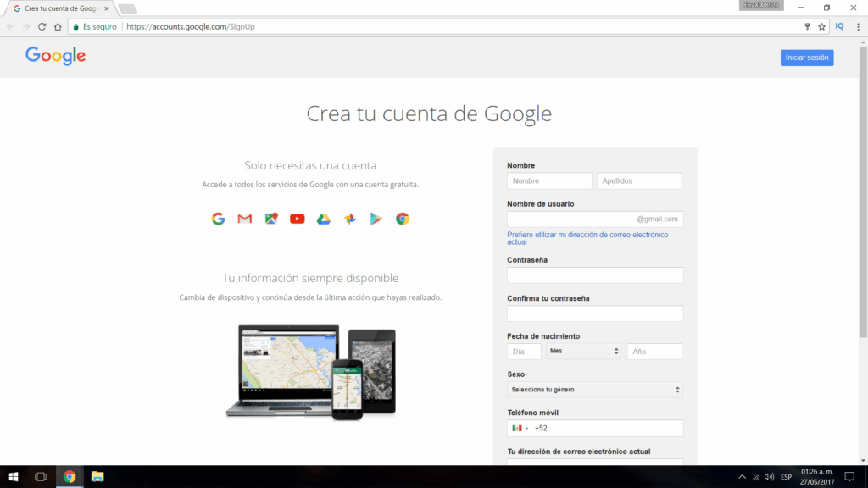Click the Contraseña password field
868x488 pixels.
point(595,275)
